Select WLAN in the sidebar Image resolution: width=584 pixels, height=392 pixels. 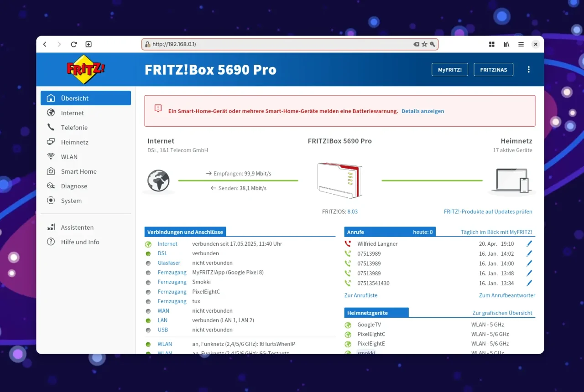[x=69, y=157]
